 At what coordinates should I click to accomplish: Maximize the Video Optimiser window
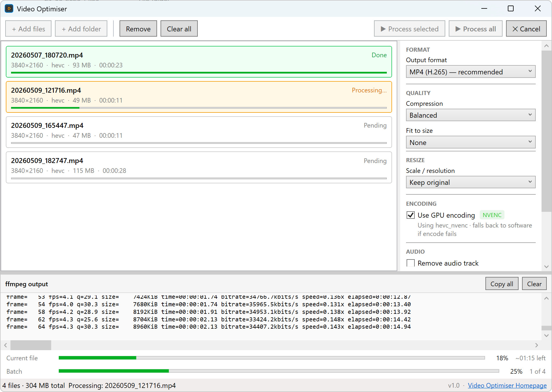511,8
